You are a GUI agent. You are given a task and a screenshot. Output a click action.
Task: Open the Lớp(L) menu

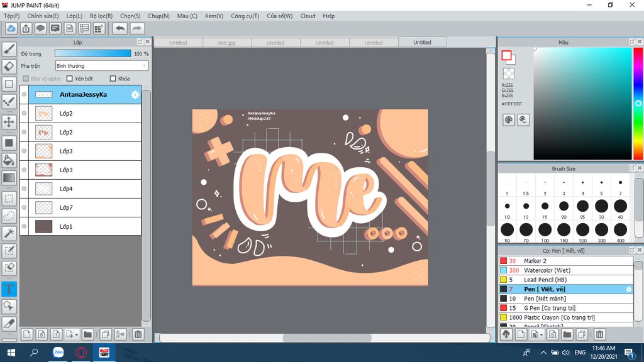click(74, 16)
